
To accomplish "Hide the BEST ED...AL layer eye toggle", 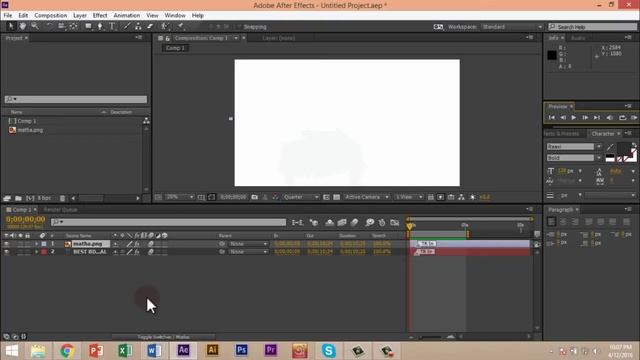I will [x=6, y=252].
